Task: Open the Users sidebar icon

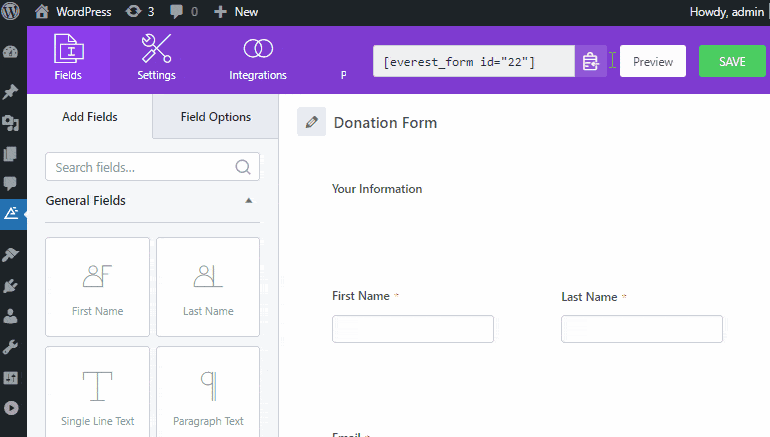Action: (x=10, y=316)
